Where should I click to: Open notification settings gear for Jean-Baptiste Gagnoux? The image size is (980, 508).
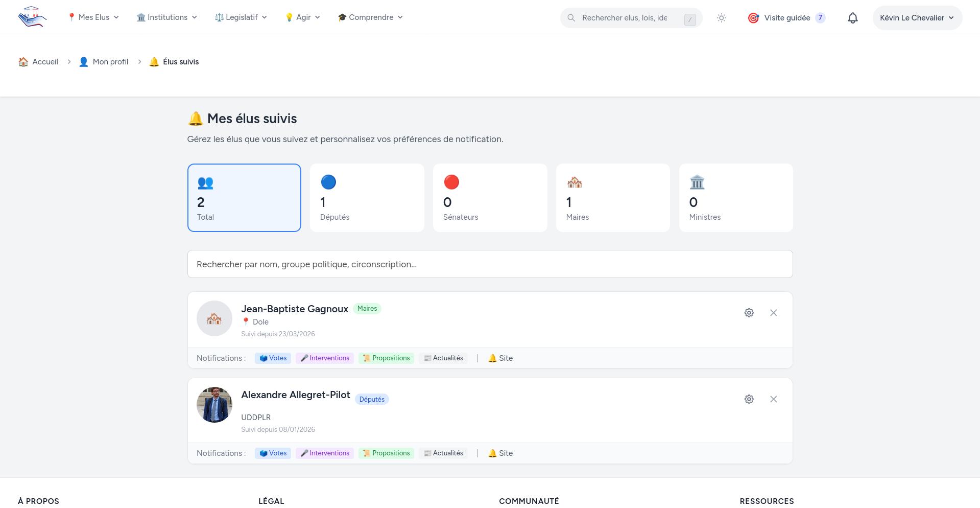tap(749, 313)
